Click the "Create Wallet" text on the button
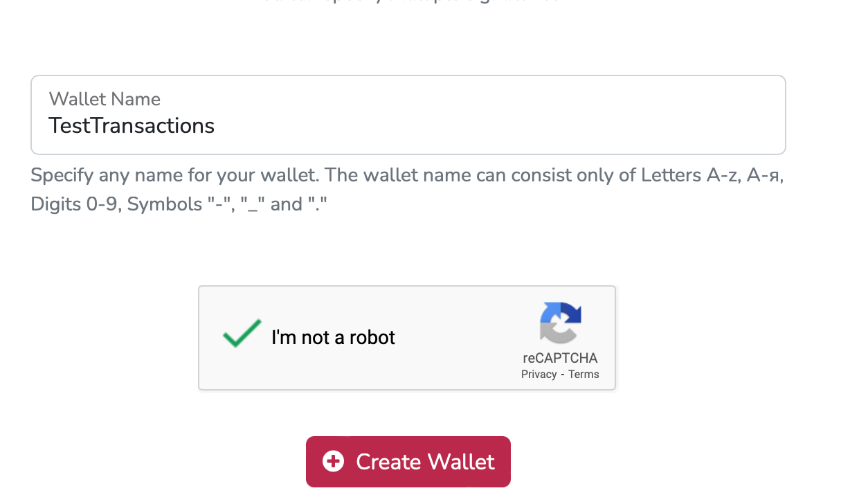 pyautogui.click(x=425, y=462)
